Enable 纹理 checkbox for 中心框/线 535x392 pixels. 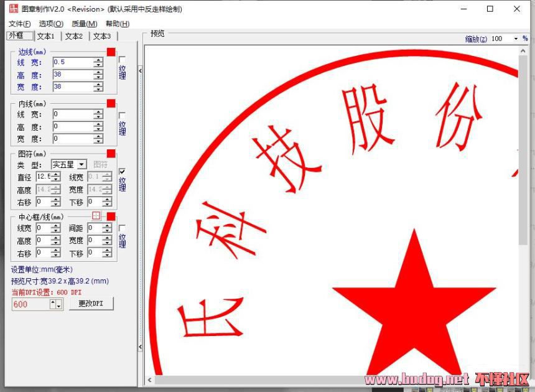coord(122,228)
